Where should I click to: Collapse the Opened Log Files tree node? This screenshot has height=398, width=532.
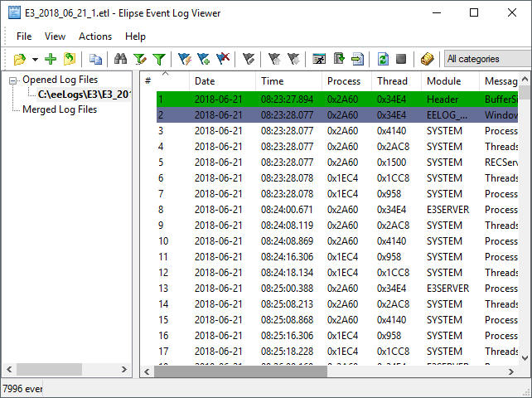pyautogui.click(x=14, y=80)
